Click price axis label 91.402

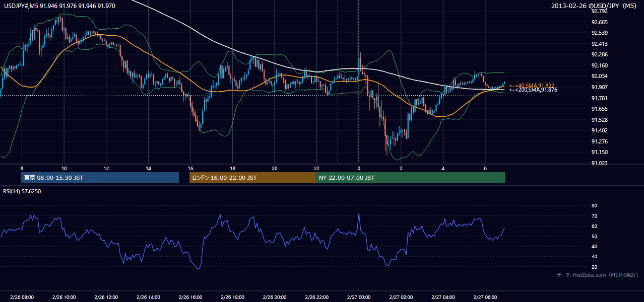[x=600, y=130]
